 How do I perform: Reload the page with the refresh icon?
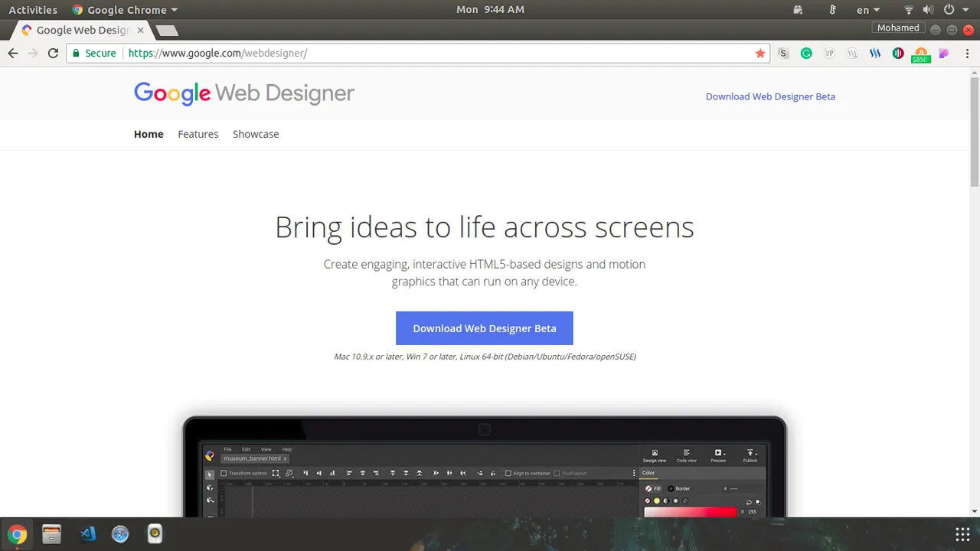click(53, 53)
